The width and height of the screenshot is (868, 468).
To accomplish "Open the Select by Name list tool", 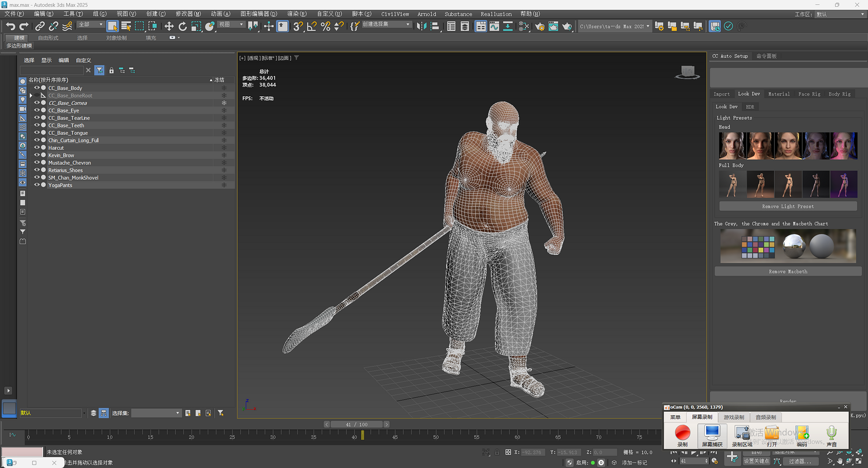I will click(x=126, y=26).
